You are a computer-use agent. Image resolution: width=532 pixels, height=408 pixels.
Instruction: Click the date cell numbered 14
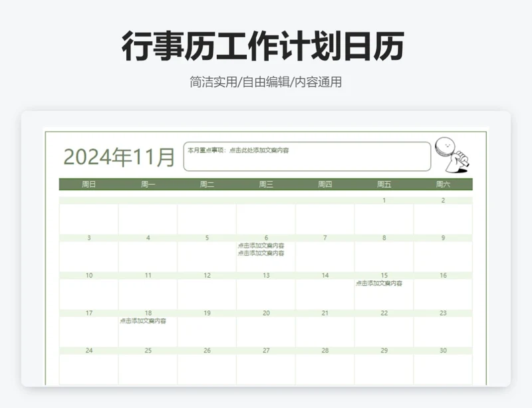point(325,276)
